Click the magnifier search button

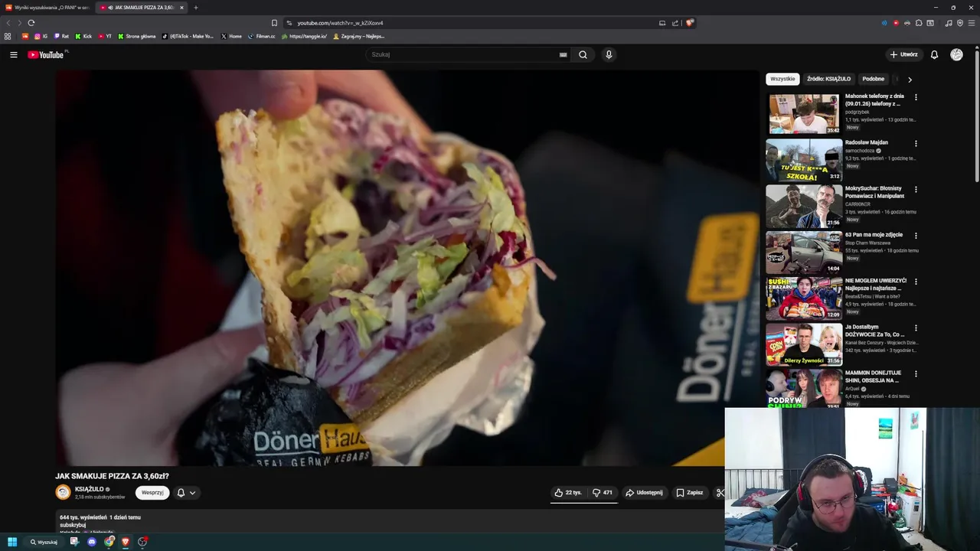pyautogui.click(x=583, y=54)
